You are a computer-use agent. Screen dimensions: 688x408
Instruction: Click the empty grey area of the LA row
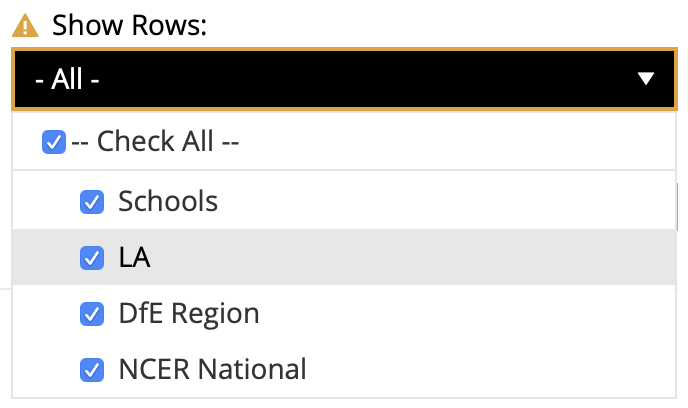[x=412, y=257]
